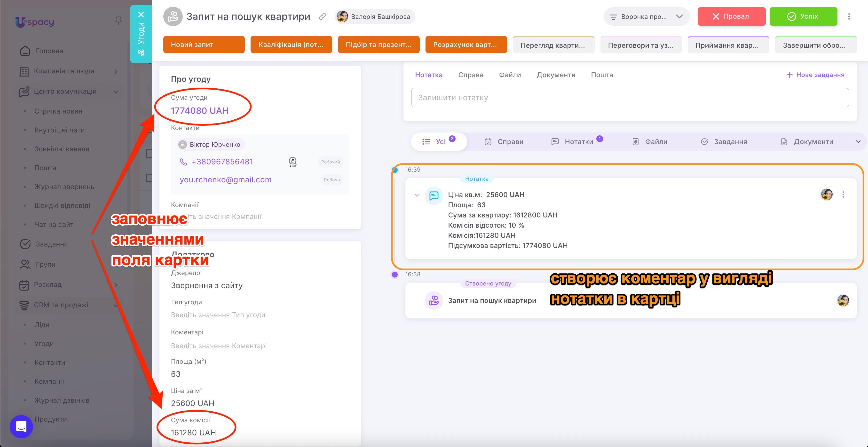Filter activity feed by Документи
868x447 pixels.
pyautogui.click(x=807, y=142)
